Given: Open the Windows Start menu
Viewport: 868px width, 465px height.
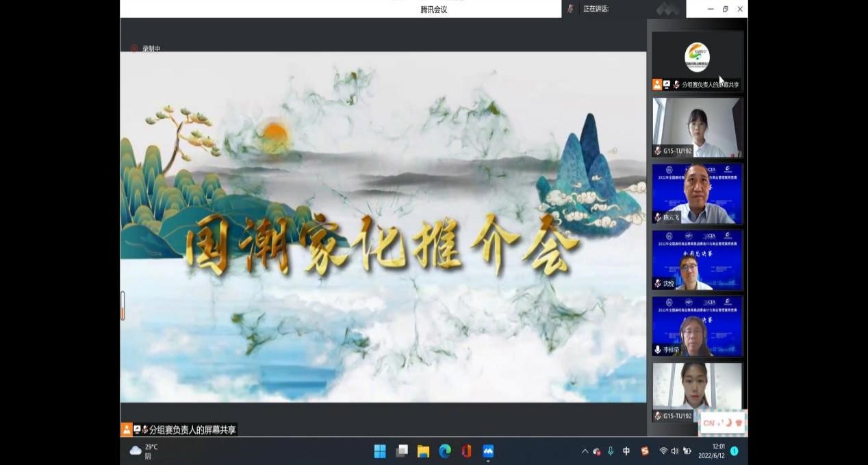Looking at the screenshot, I should coord(380,451).
